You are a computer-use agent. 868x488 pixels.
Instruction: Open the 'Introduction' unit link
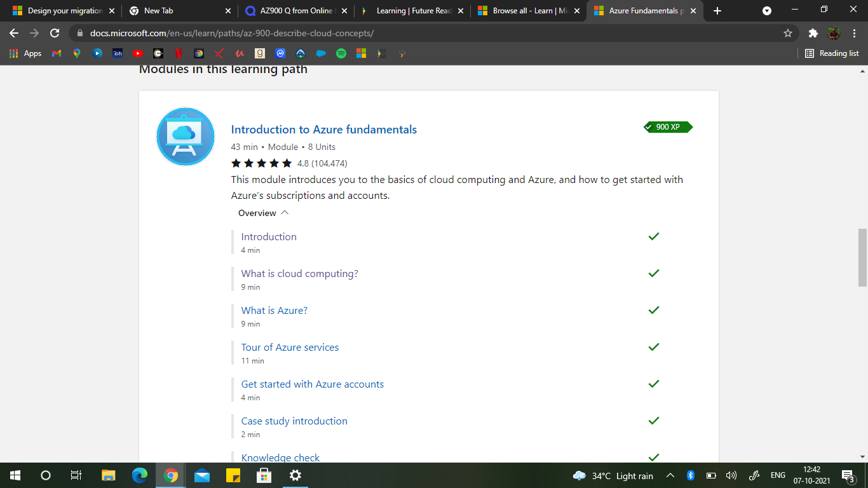point(269,236)
